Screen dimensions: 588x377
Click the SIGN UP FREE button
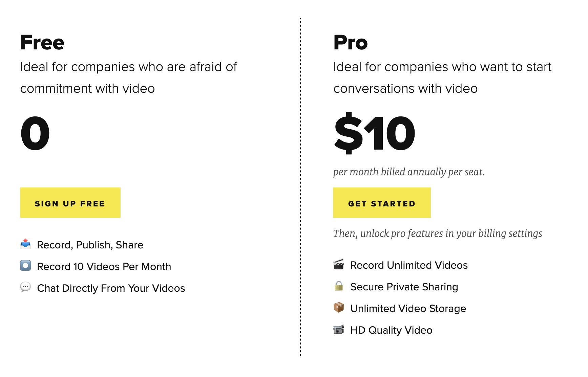[70, 203]
